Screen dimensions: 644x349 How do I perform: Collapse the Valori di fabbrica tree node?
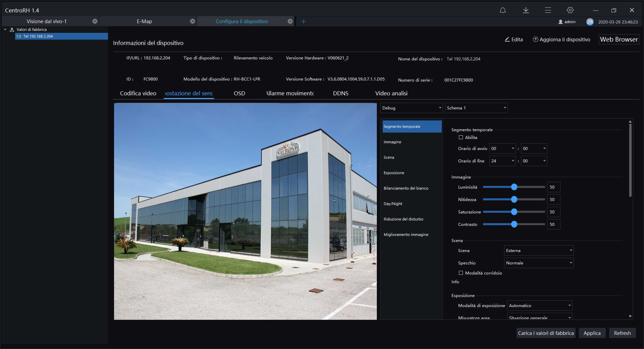coord(5,30)
